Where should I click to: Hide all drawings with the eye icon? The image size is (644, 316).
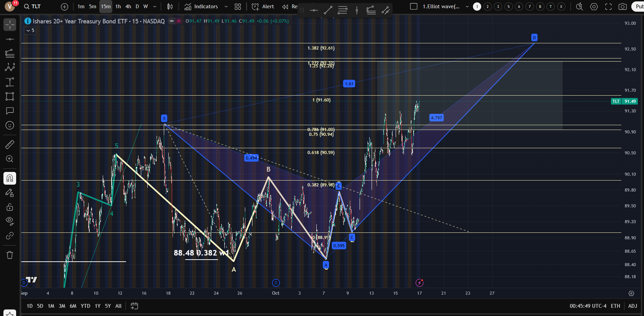(x=10, y=221)
